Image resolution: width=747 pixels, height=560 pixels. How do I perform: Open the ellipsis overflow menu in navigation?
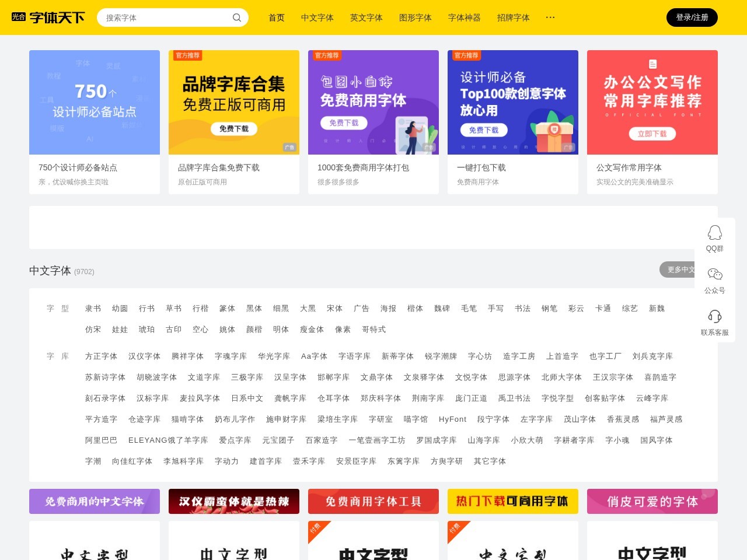550,17
